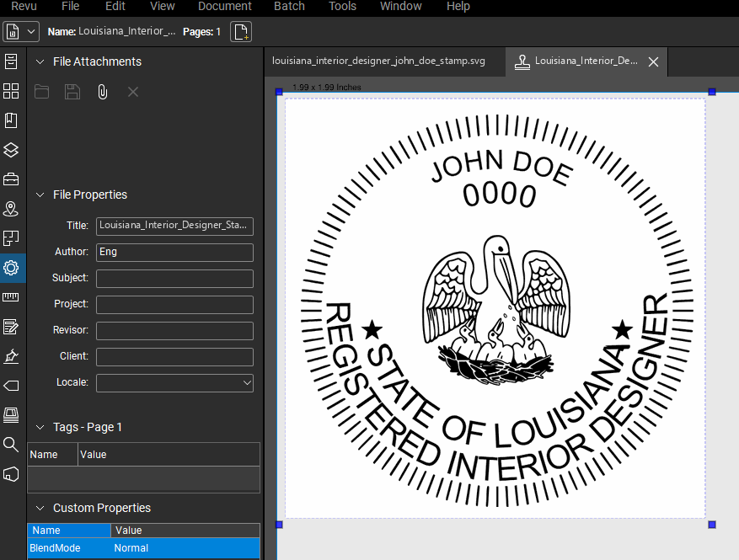Click Custom Properties Value column header
The height and width of the screenshot is (560, 739).
click(x=185, y=531)
